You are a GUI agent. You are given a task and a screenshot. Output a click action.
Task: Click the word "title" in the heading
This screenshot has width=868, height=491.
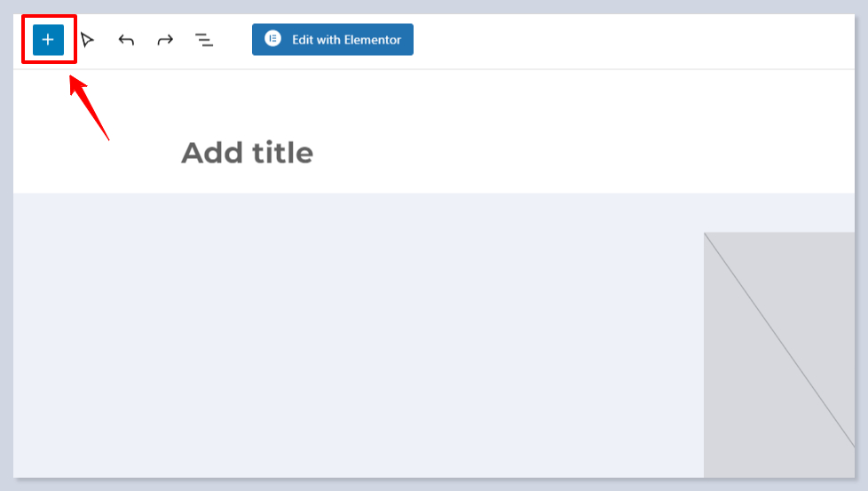[x=282, y=153]
